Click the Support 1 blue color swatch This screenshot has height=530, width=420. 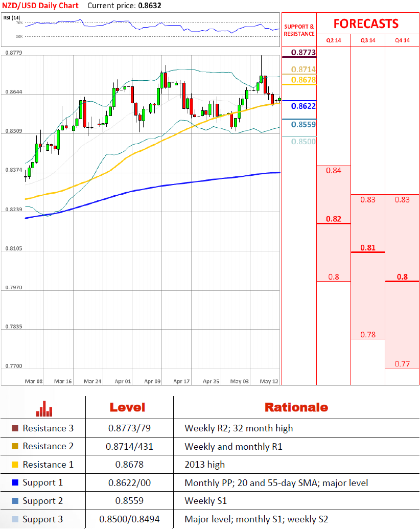15,482
